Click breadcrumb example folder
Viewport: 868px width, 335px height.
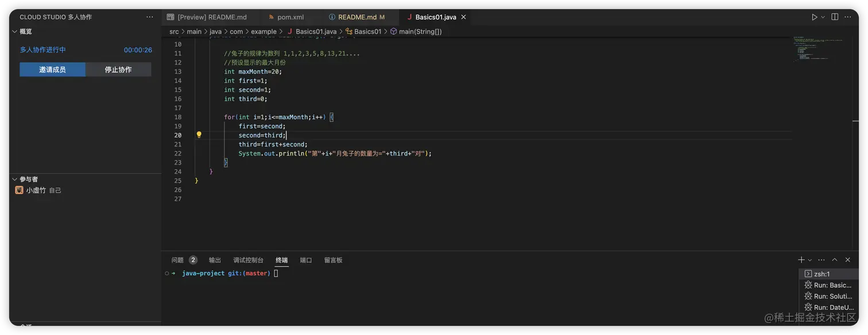(264, 32)
